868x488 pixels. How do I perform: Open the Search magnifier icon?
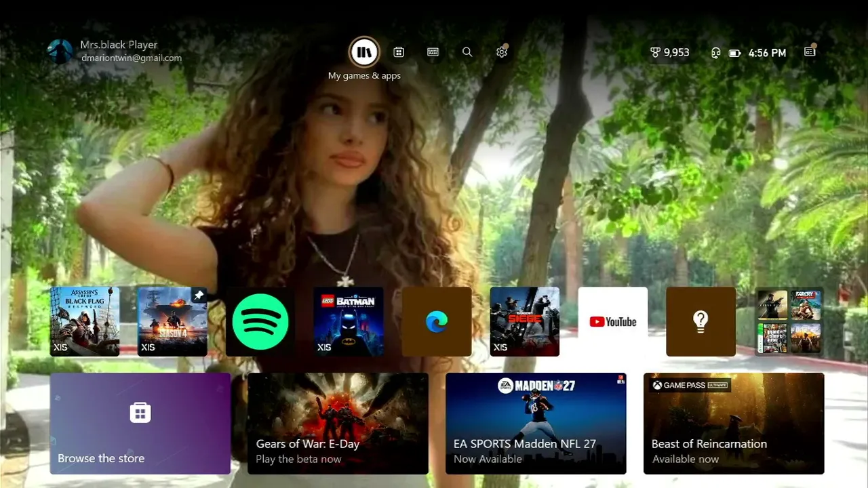pyautogui.click(x=467, y=52)
